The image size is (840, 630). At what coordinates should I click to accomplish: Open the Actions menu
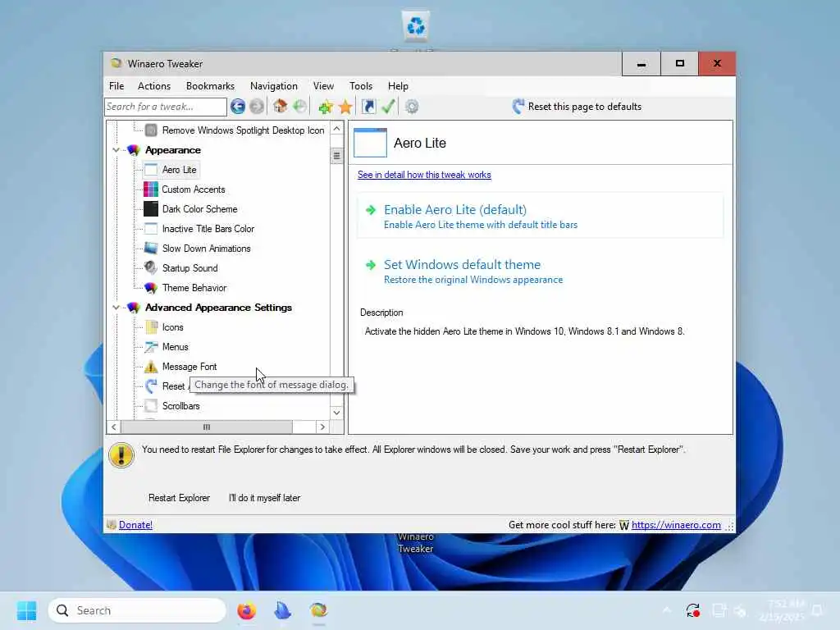tap(153, 86)
